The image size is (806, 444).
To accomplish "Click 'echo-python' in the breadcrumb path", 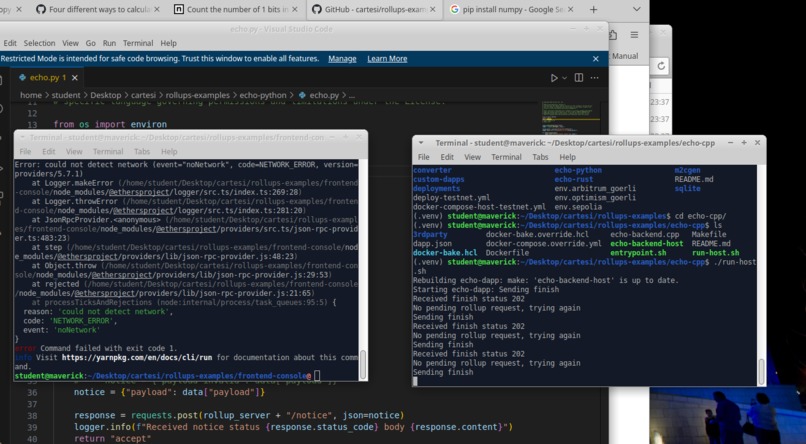I will [x=263, y=95].
